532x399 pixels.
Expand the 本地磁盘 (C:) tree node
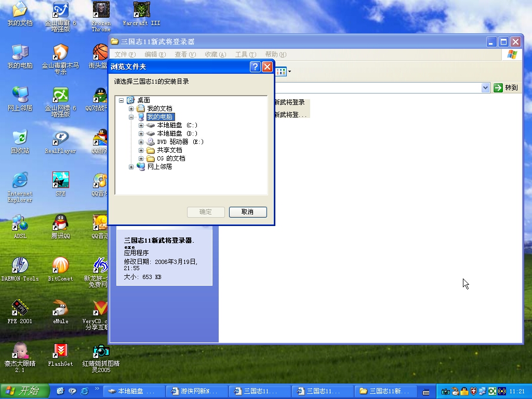click(141, 125)
